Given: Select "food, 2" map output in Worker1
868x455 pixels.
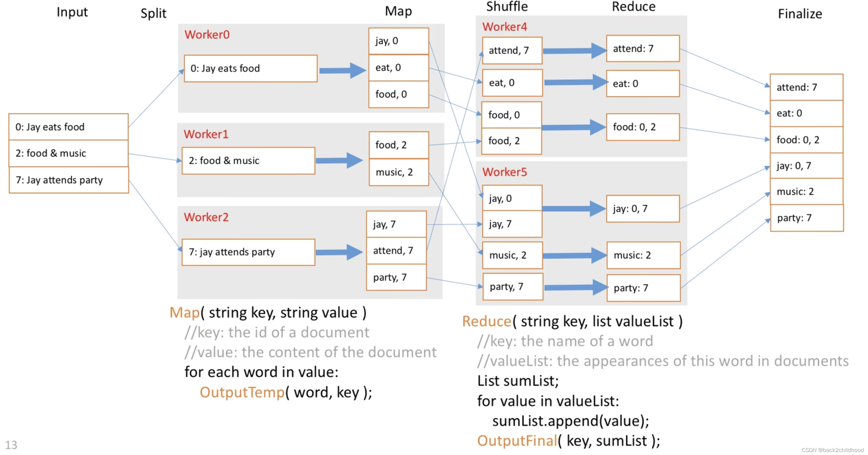Looking at the screenshot, I should tap(399, 145).
